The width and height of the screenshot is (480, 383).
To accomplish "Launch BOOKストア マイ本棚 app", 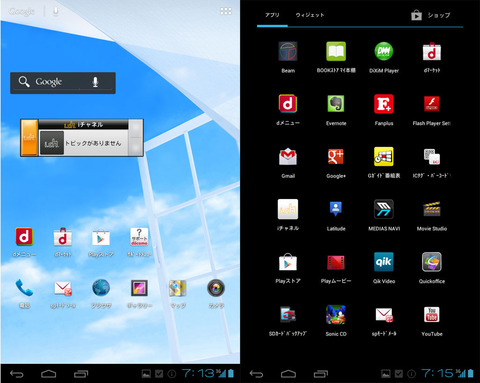I will [x=336, y=52].
